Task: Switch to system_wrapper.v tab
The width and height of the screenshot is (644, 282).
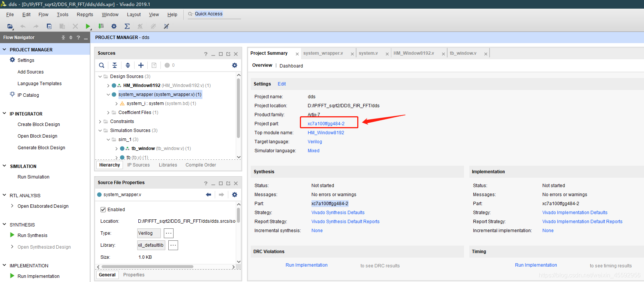Action: (323, 53)
